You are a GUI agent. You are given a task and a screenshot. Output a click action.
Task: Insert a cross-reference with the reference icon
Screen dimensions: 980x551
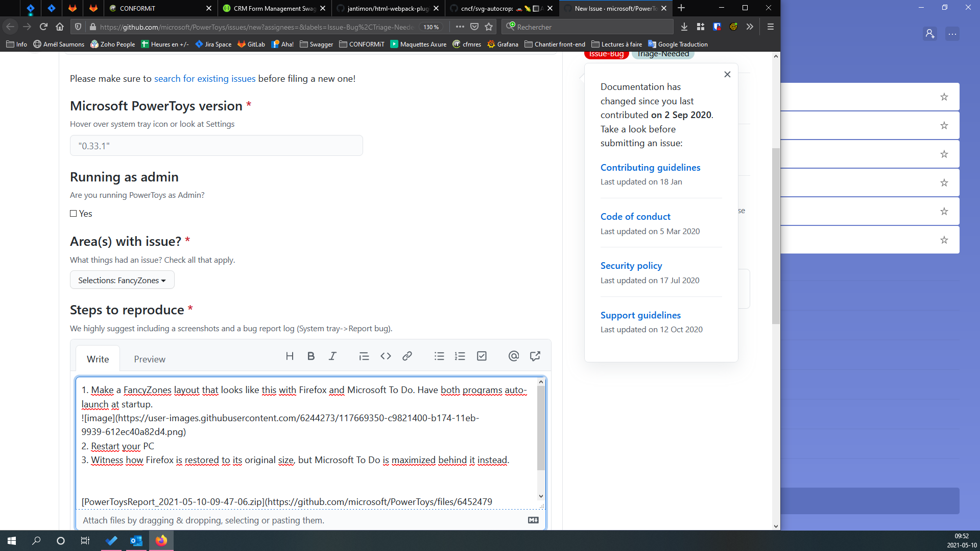click(x=535, y=356)
